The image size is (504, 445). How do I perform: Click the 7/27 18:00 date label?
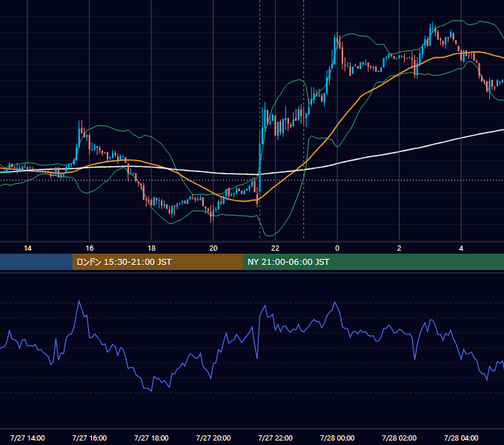tap(151, 438)
